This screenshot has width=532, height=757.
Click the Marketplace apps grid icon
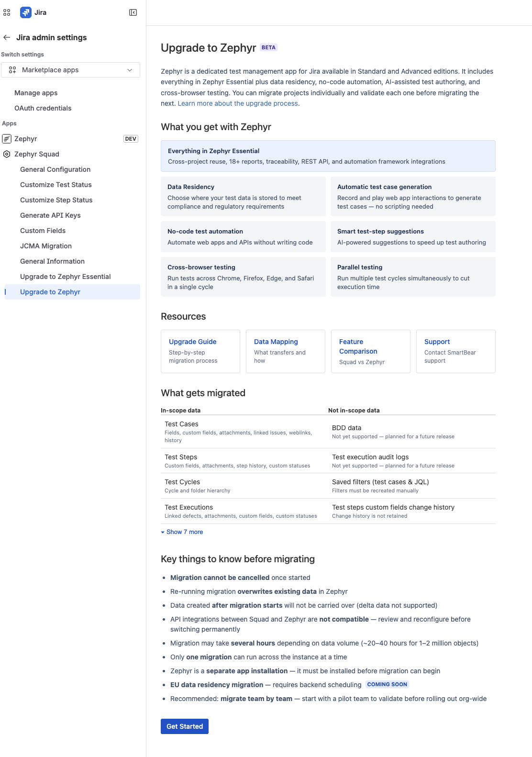12,70
